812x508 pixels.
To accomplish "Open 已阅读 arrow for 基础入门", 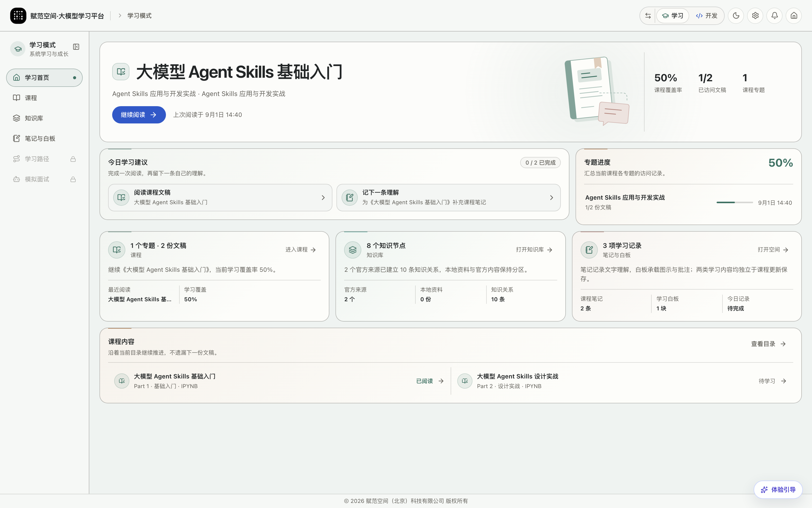I will pyautogui.click(x=441, y=381).
